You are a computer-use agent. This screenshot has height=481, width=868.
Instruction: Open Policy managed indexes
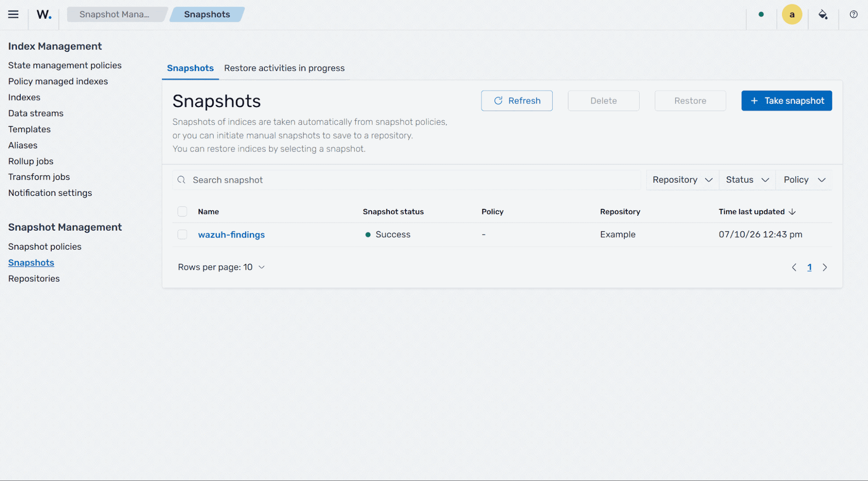click(x=58, y=81)
